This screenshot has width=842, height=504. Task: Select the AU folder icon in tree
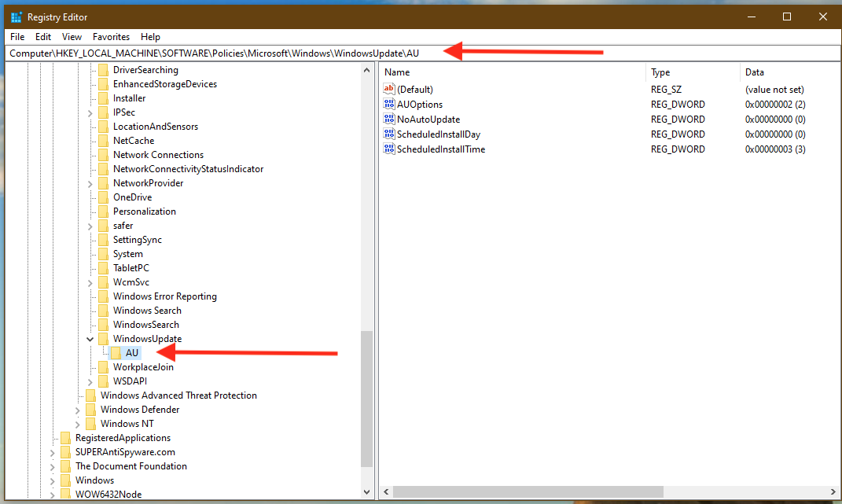[116, 353]
